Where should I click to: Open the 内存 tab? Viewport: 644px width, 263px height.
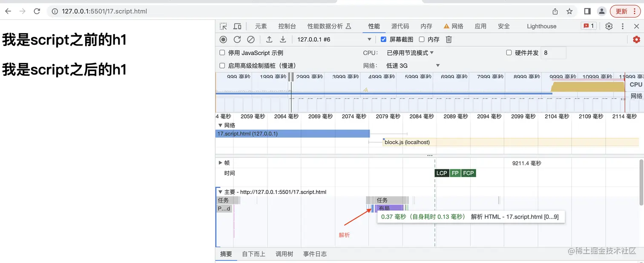coord(426,26)
